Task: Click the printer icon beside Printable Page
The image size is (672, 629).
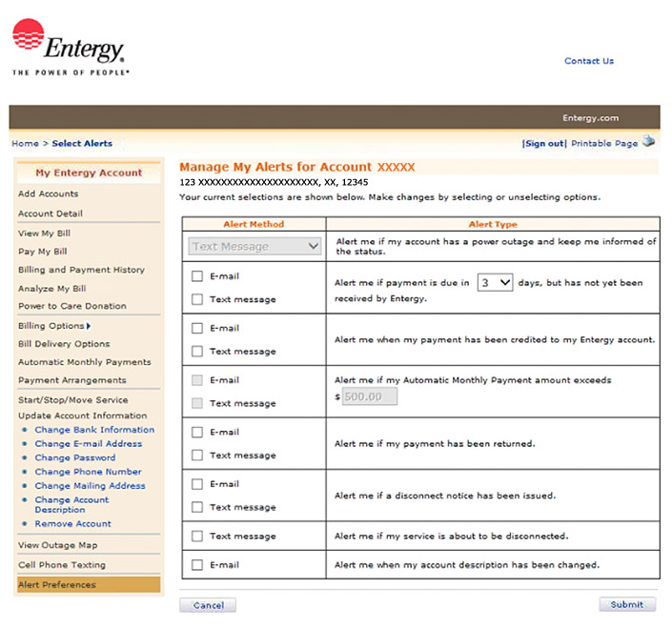Action: [649, 142]
